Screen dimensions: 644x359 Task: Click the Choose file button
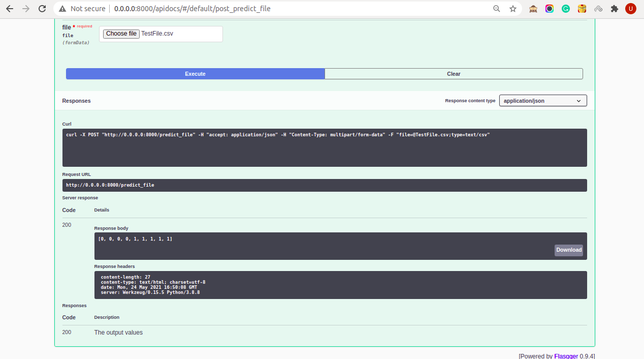pos(121,34)
